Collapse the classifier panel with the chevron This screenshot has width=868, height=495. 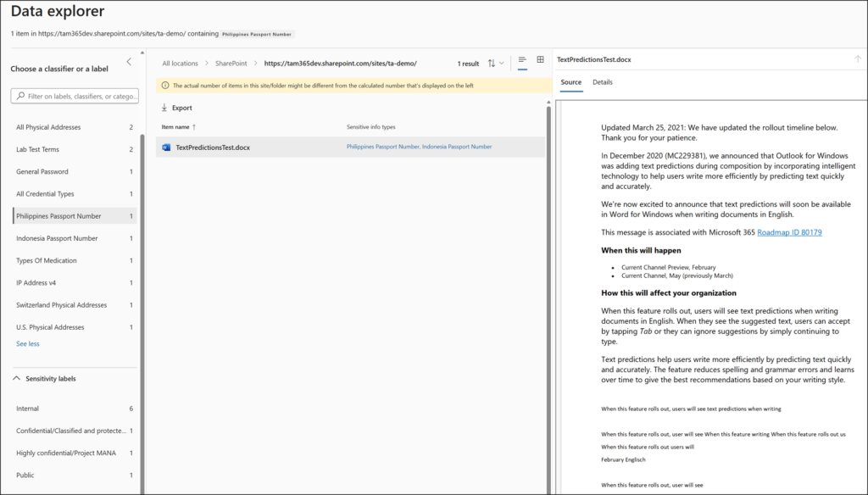click(129, 62)
